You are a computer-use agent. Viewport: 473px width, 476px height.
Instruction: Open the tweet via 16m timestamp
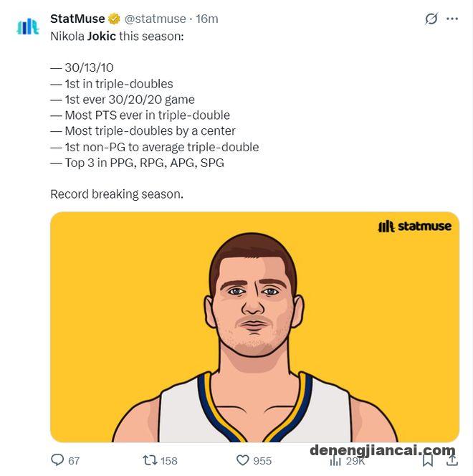(x=207, y=19)
